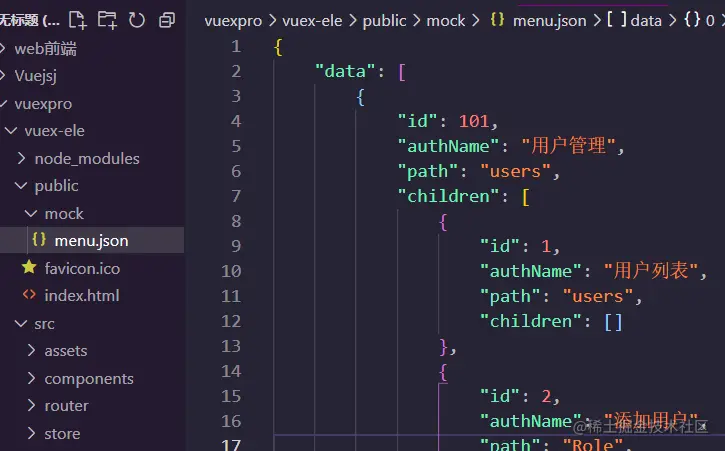This screenshot has height=451, width=725.
Task: Click the "users" value on line 11
Action: tap(597, 296)
